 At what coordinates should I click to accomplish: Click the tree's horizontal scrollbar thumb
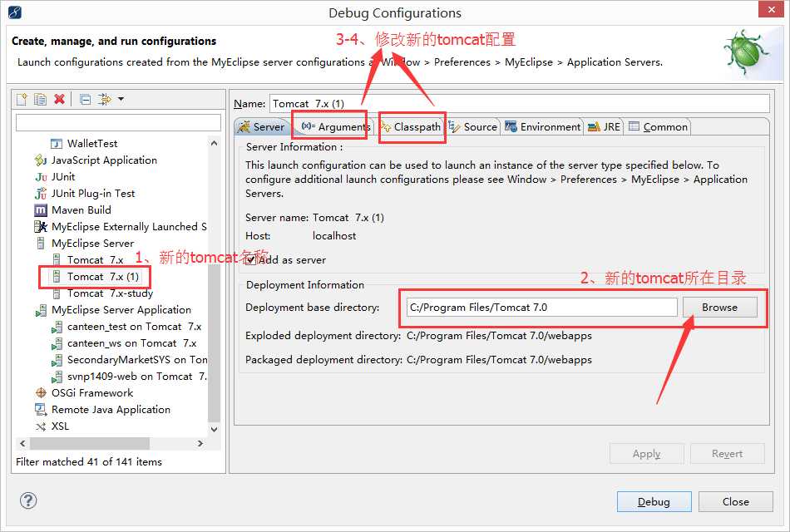pyautogui.click(x=90, y=443)
